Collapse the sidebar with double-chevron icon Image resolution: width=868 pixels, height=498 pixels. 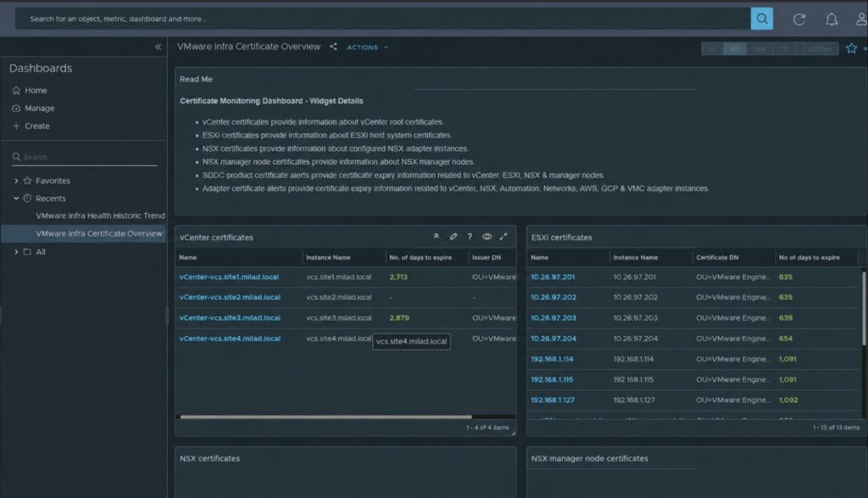tap(158, 48)
